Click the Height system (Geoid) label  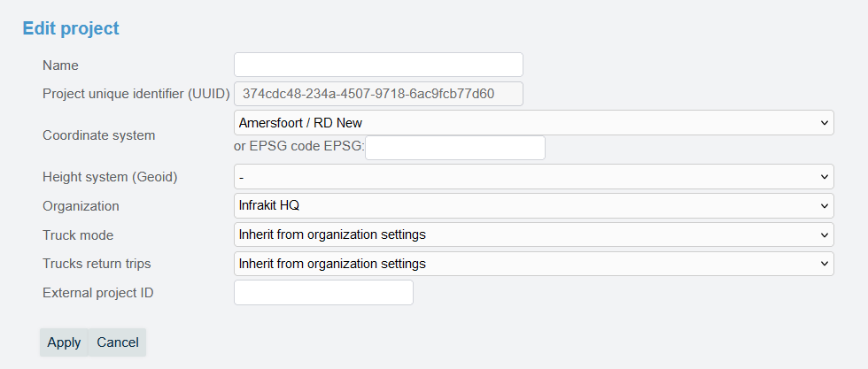(x=110, y=177)
